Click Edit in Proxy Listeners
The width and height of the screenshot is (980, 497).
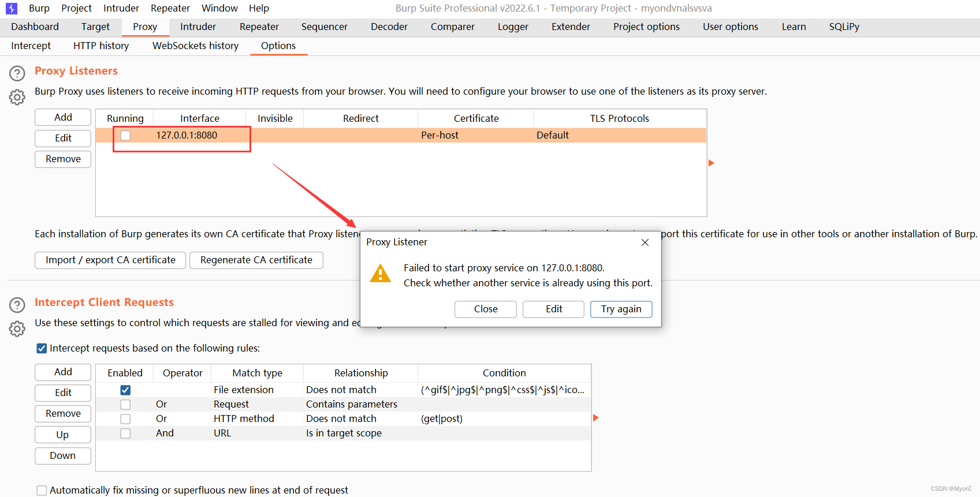63,138
